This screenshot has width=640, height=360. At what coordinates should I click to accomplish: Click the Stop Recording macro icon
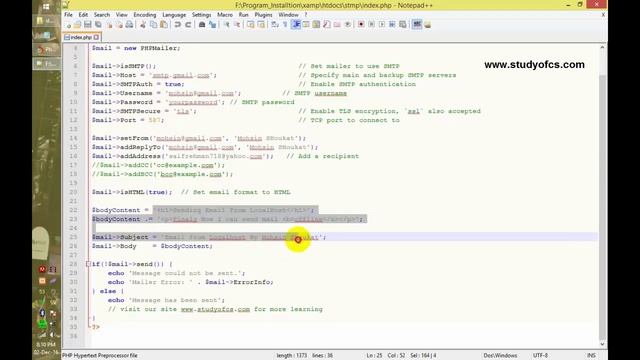click(371, 25)
